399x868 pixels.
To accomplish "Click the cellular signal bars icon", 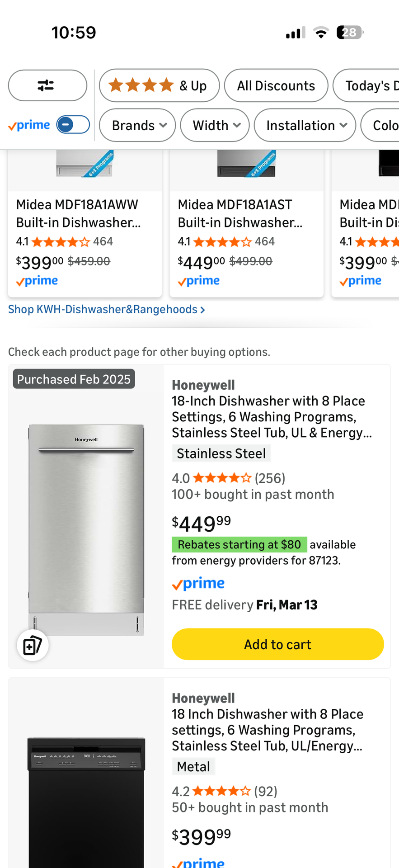I will click(295, 32).
